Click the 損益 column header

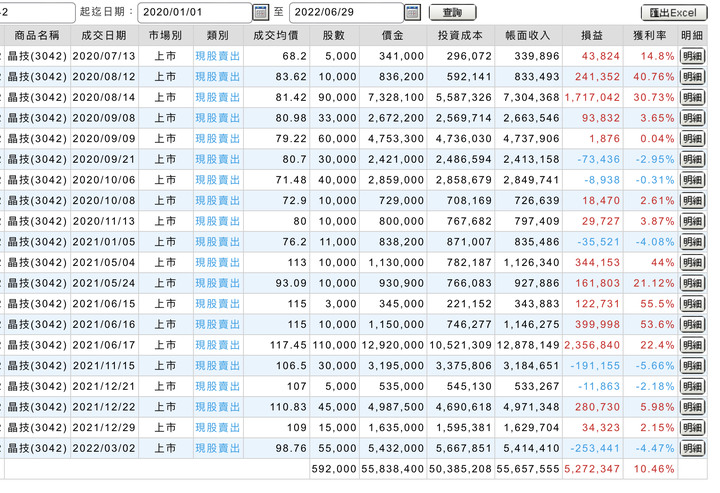click(592, 35)
